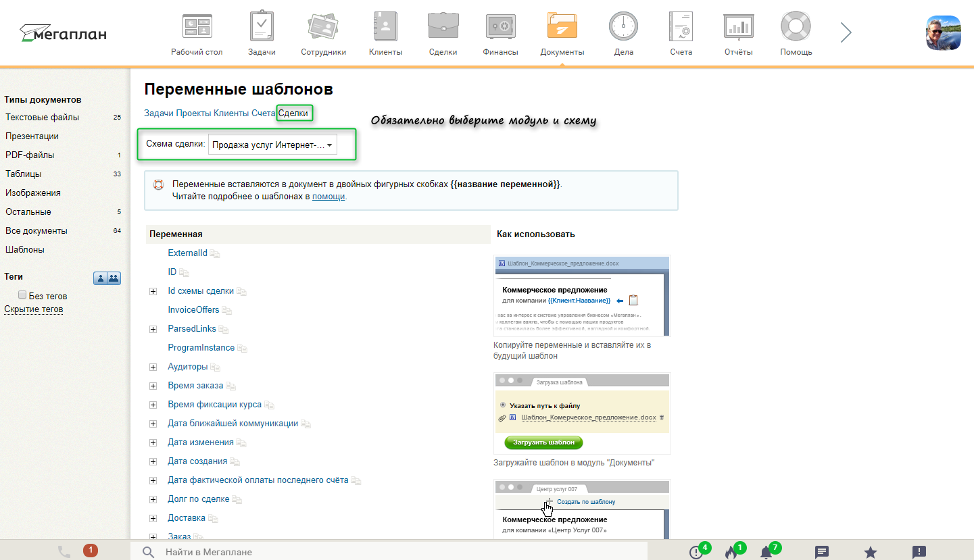
Task: Open favorites star icon
Action: [x=871, y=552]
